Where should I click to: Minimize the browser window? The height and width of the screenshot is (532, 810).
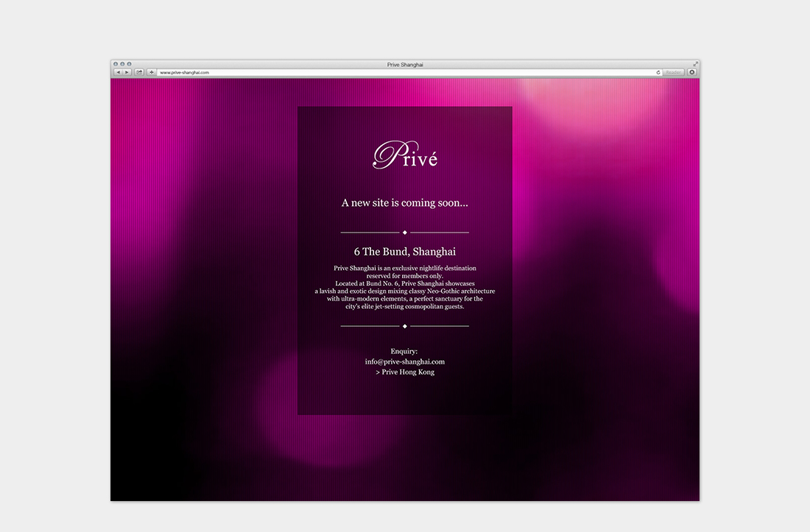pyautogui.click(x=122, y=64)
